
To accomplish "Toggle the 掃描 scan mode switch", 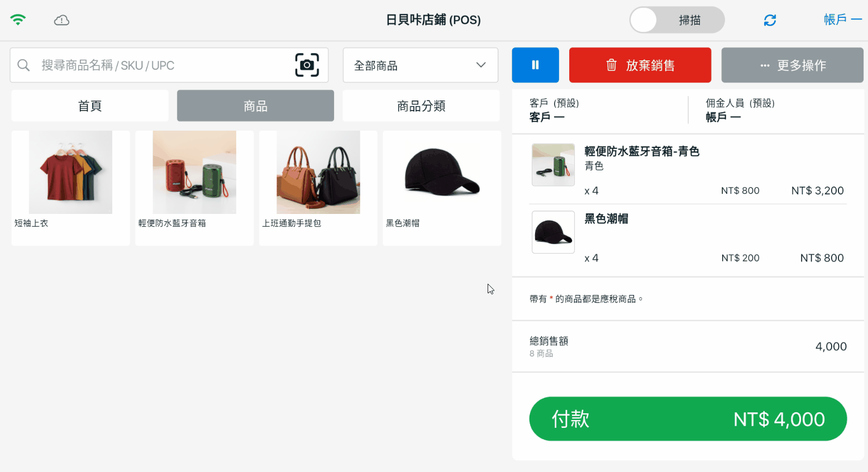I will (x=676, y=21).
